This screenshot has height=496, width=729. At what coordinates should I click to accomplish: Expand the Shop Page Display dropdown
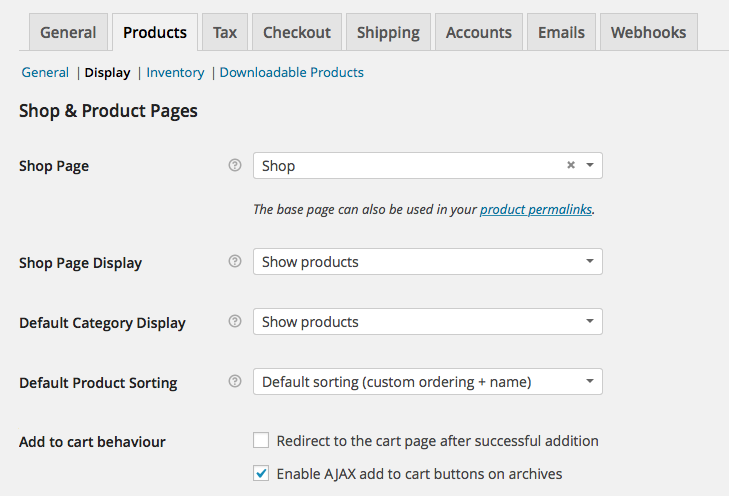click(x=427, y=262)
